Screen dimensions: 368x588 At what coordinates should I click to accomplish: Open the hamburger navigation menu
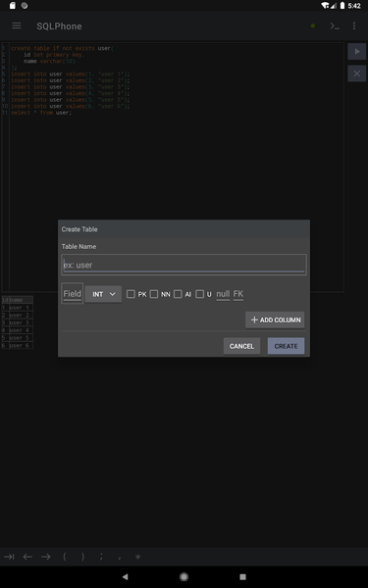coord(16,25)
